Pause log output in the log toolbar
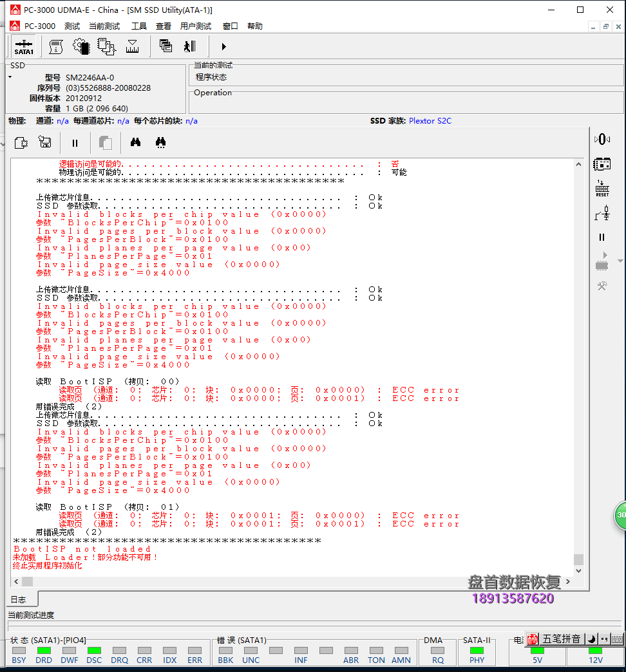 (75, 143)
